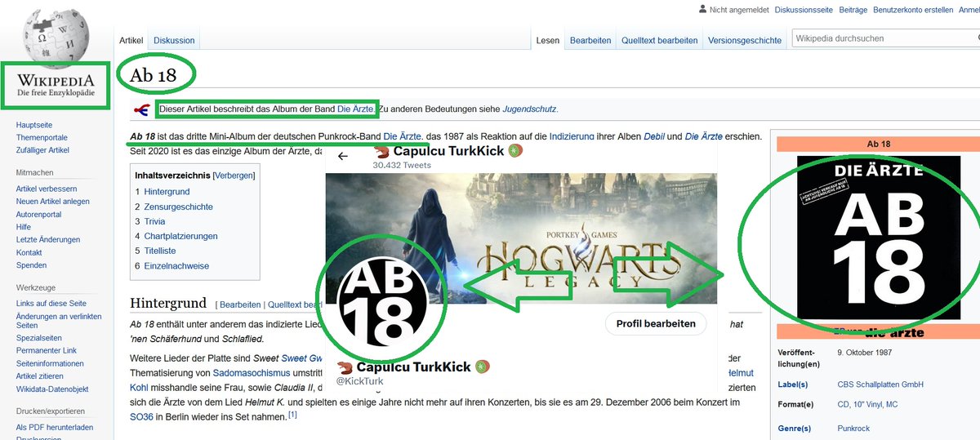Image resolution: width=980 pixels, height=440 pixels.
Task: Jump to Titelliste in the contents
Action: click(x=160, y=251)
